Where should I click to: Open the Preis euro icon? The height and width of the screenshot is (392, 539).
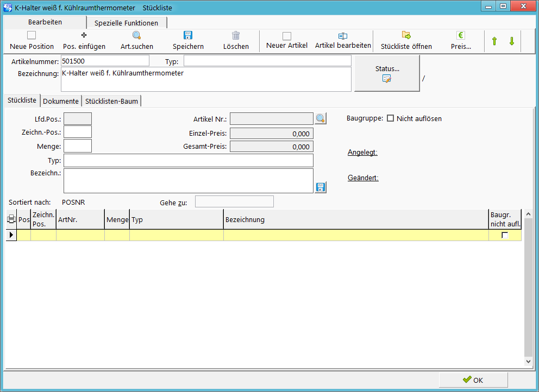click(x=461, y=35)
